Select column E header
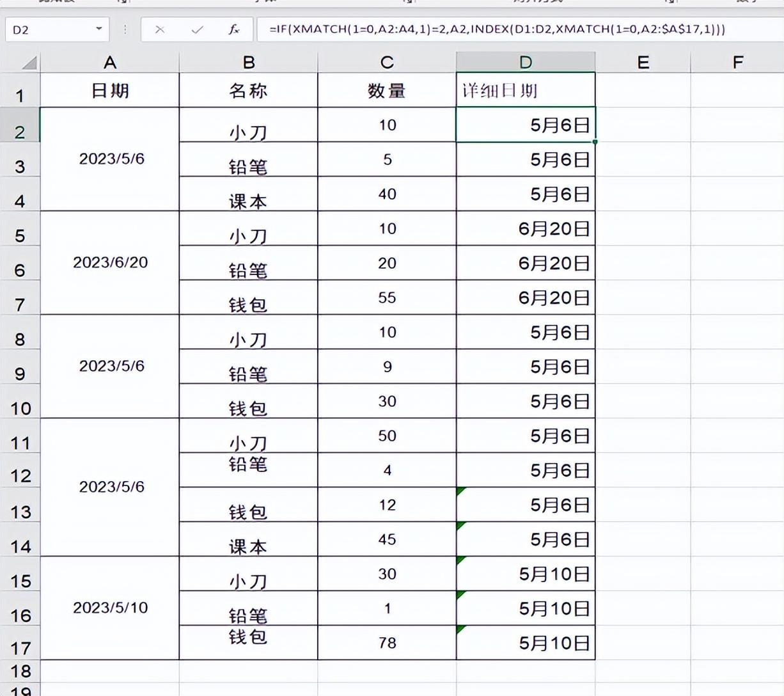Viewport: 784px width, 696px height. [x=643, y=63]
